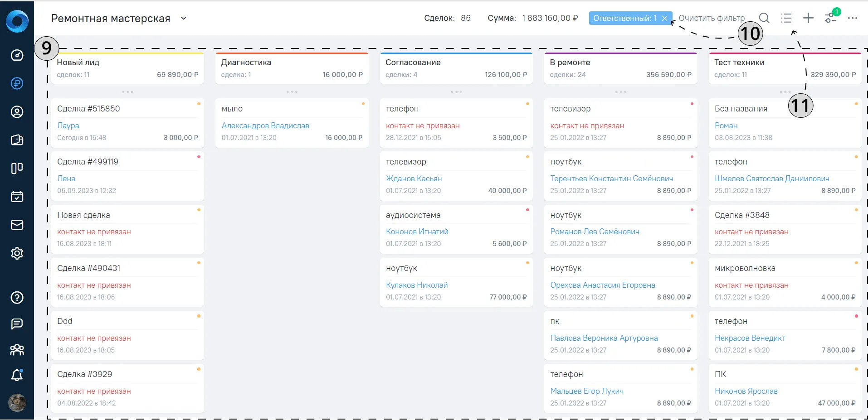Remove the Ответственный: 1 filter tag
The image size is (868, 420).
664,18
